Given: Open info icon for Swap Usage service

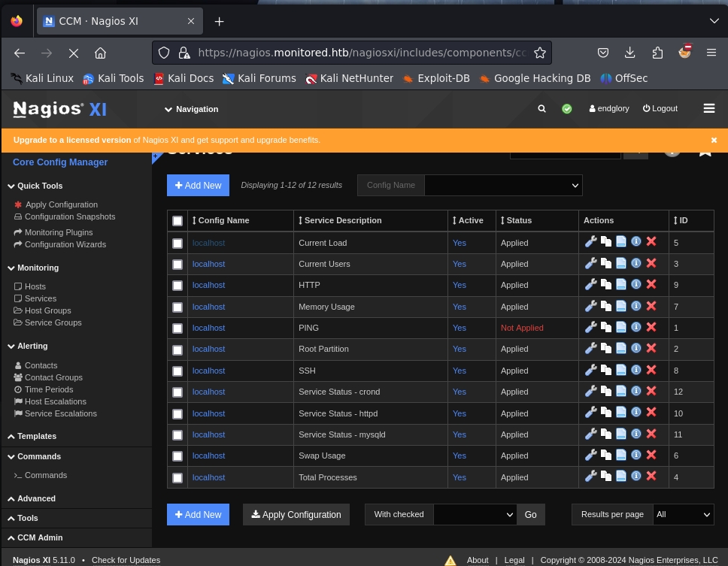Looking at the screenshot, I should point(635,455).
